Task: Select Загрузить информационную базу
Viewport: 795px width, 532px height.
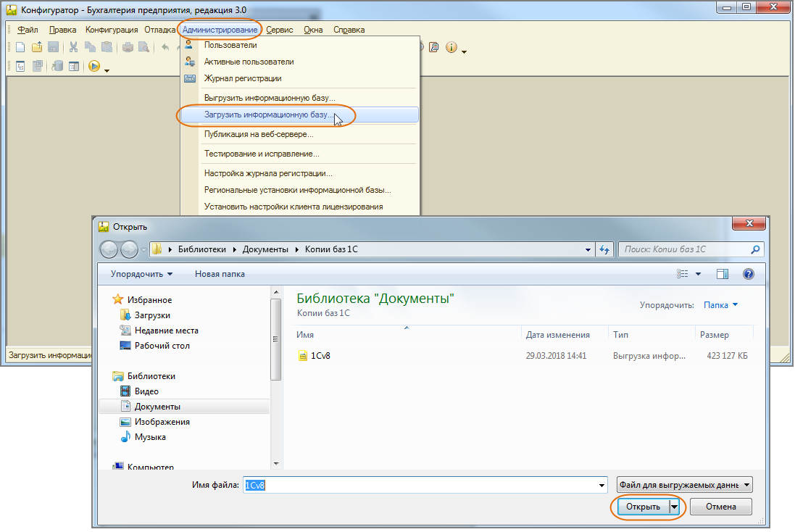Action: tap(300, 115)
